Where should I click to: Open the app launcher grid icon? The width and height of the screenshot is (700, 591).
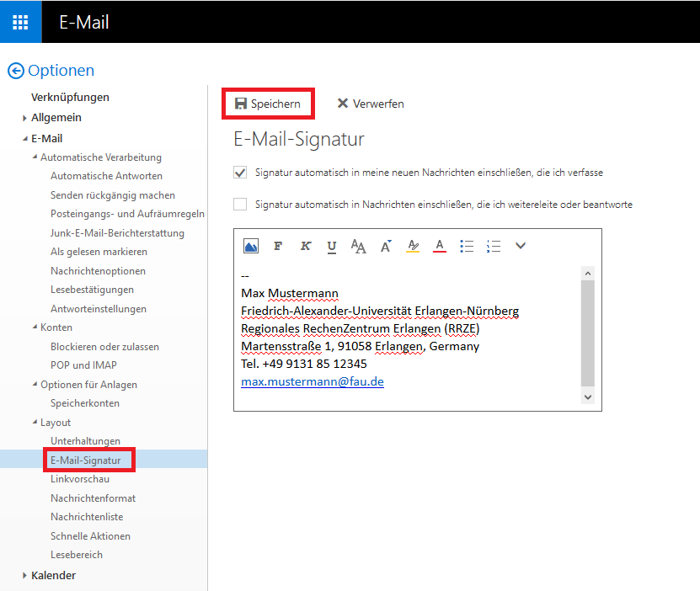coord(20,22)
